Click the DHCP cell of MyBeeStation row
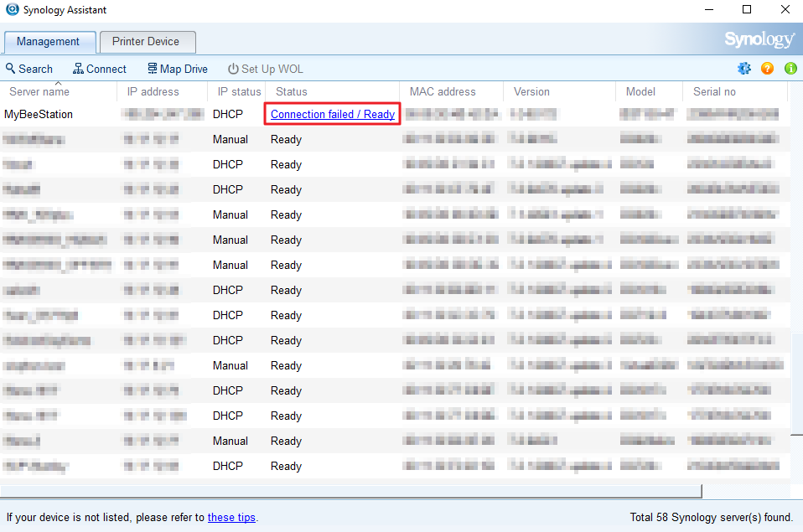Viewport: 803px width, 532px height. point(228,114)
